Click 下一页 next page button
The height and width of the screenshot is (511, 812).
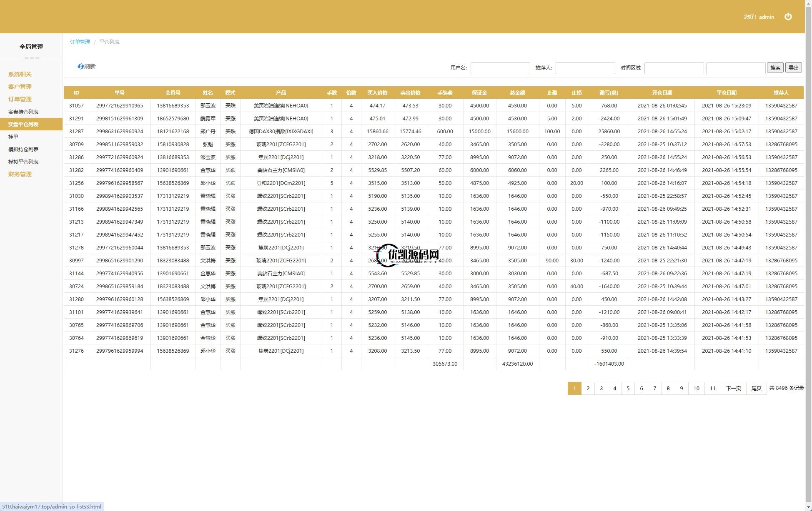[733, 388]
